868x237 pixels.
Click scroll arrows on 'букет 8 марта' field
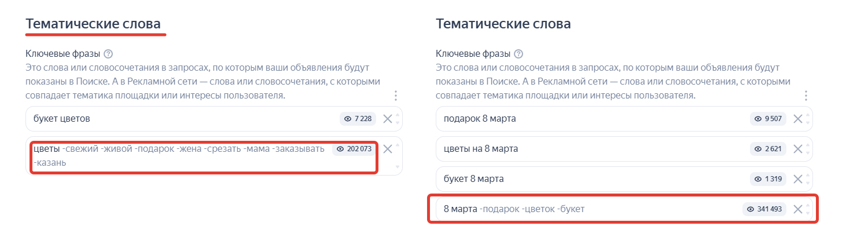[x=808, y=179]
